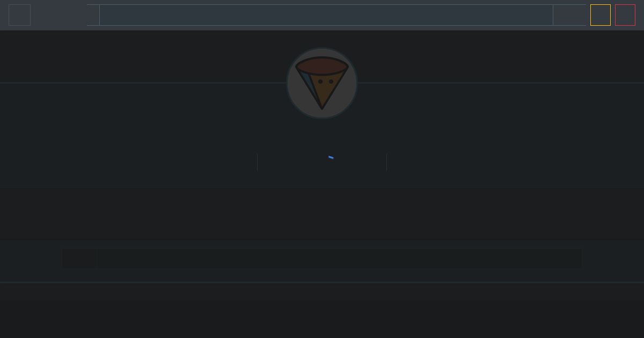Viewport: 644px width, 338px height.
Task: Click the orange cone face with two eyes
Action: 326,89
